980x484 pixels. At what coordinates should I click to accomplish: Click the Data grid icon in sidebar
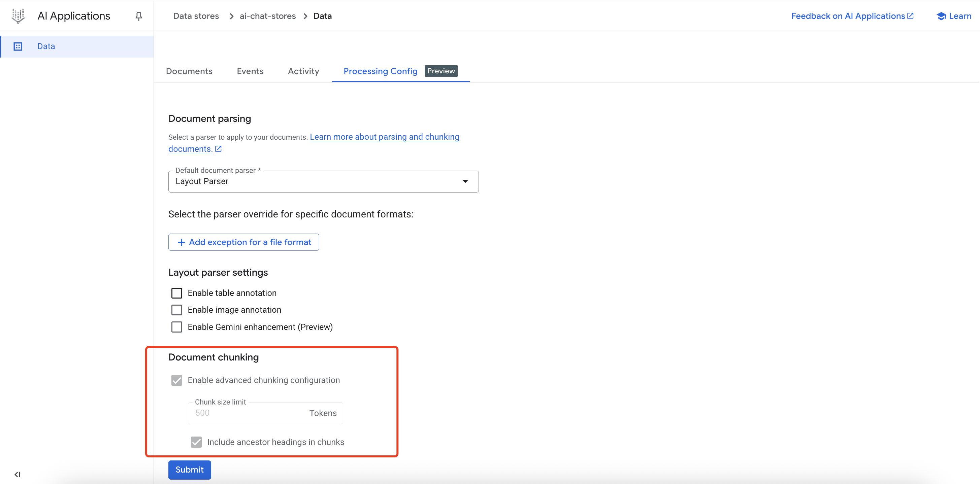18,46
